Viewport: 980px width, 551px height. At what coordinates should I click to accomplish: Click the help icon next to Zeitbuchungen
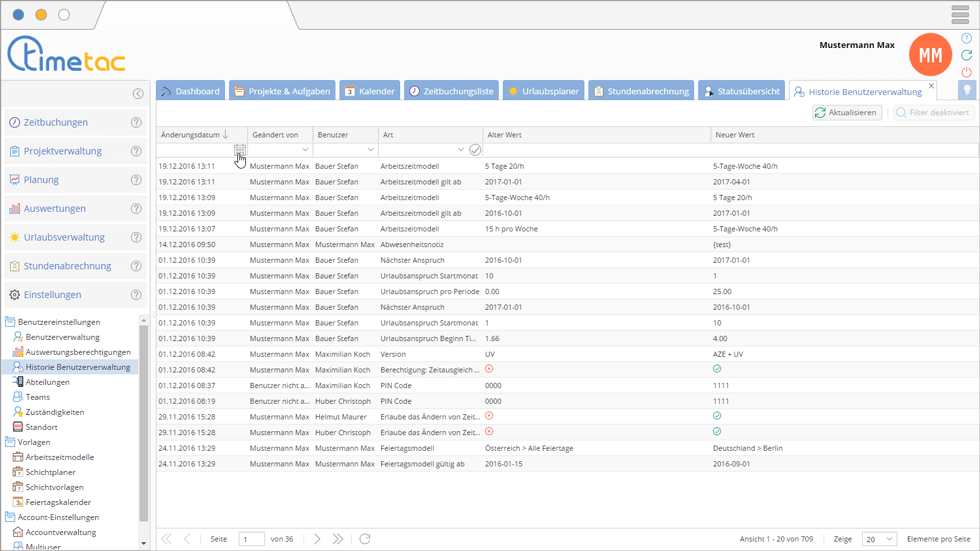click(136, 123)
